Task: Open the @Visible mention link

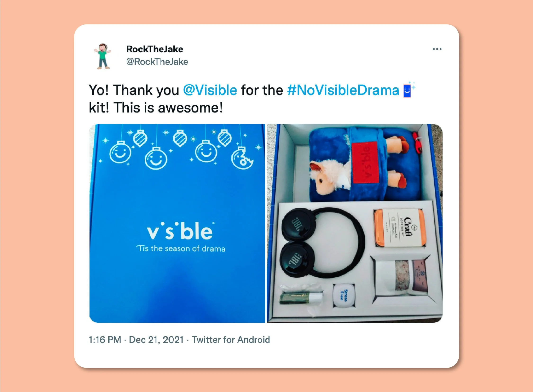Action: click(210, 90)
